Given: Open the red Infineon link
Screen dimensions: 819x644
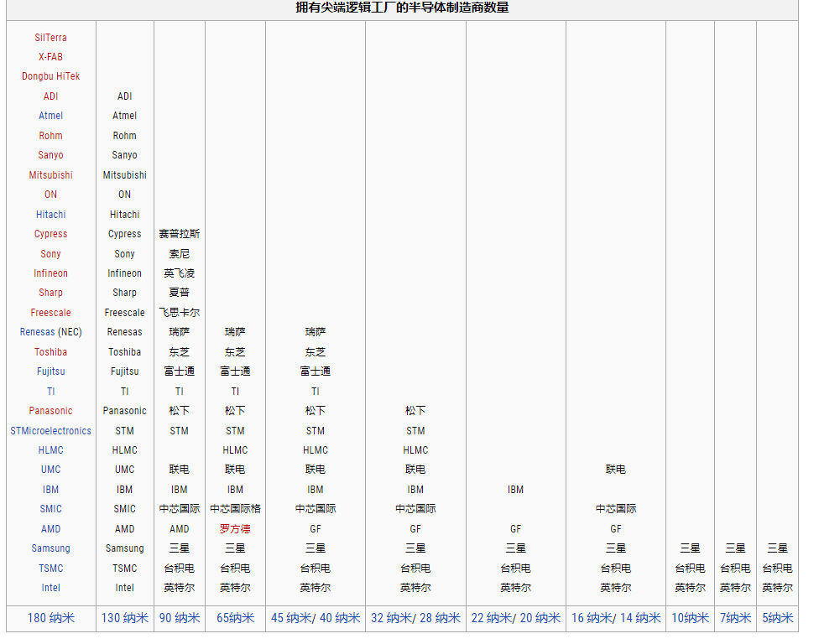Looking at the screenshot, I should (50, 273).
